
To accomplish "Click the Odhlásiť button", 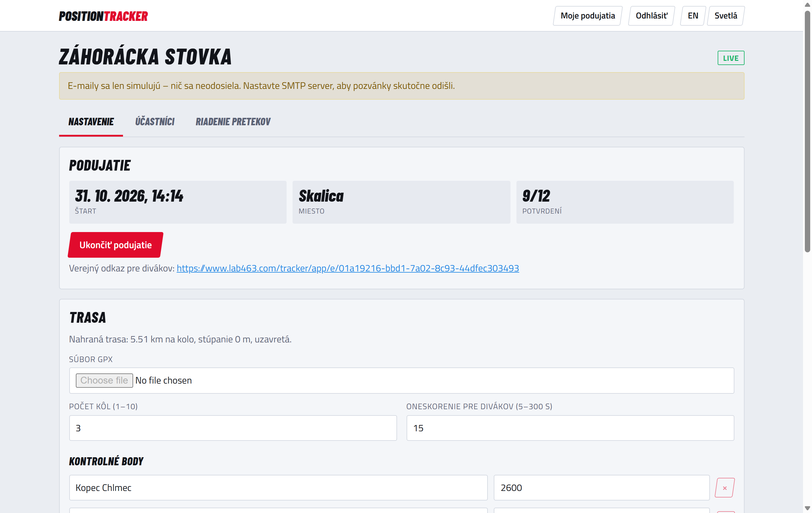I will pos(651,16).
